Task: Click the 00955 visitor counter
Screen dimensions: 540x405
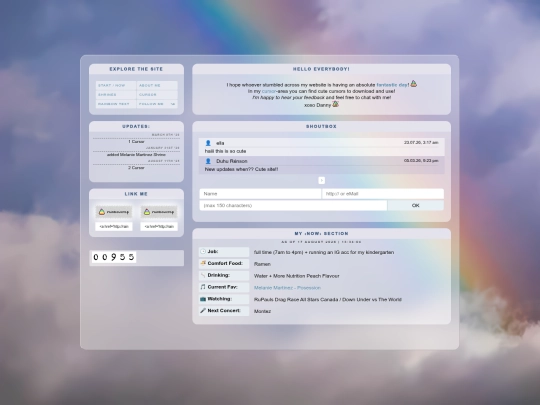Action: (x=114, y=257)
